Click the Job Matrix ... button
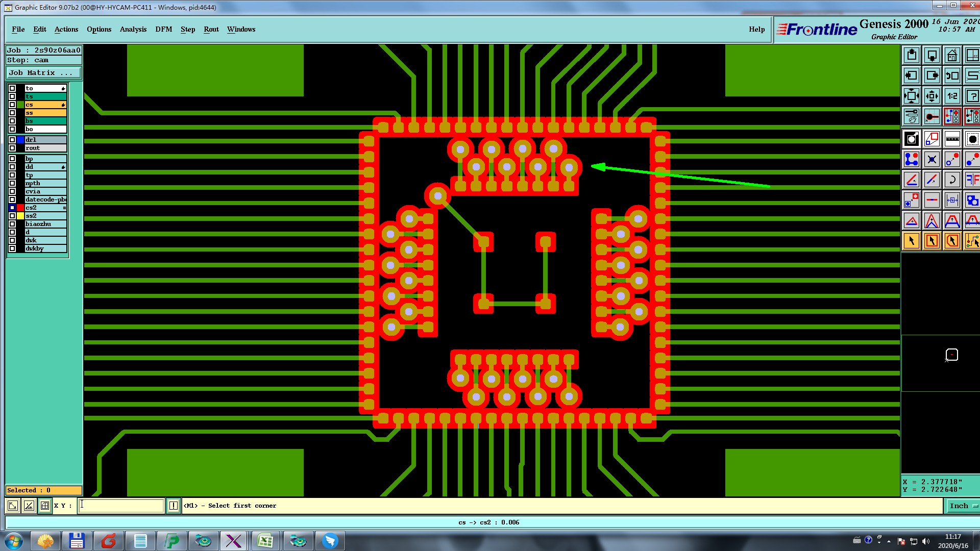Image resolution: width=980 pixels, height=551 pixels. (x=43, y=73)
